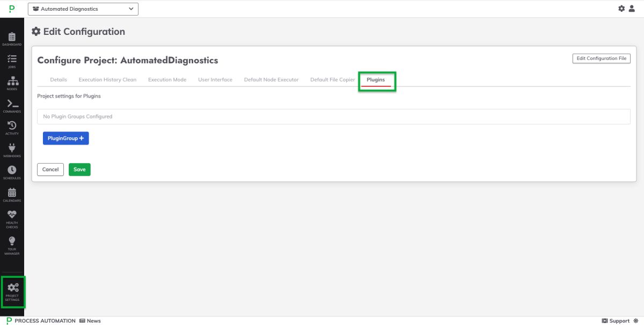
Task: Switch to the Execution Mode tab
Action: click(x=167, y=79)
